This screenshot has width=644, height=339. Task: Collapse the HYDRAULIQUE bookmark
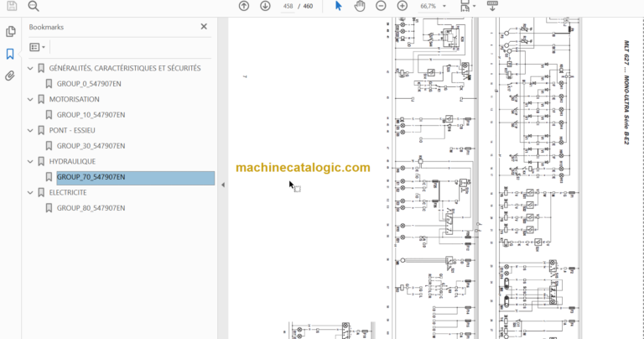point(30,161)
